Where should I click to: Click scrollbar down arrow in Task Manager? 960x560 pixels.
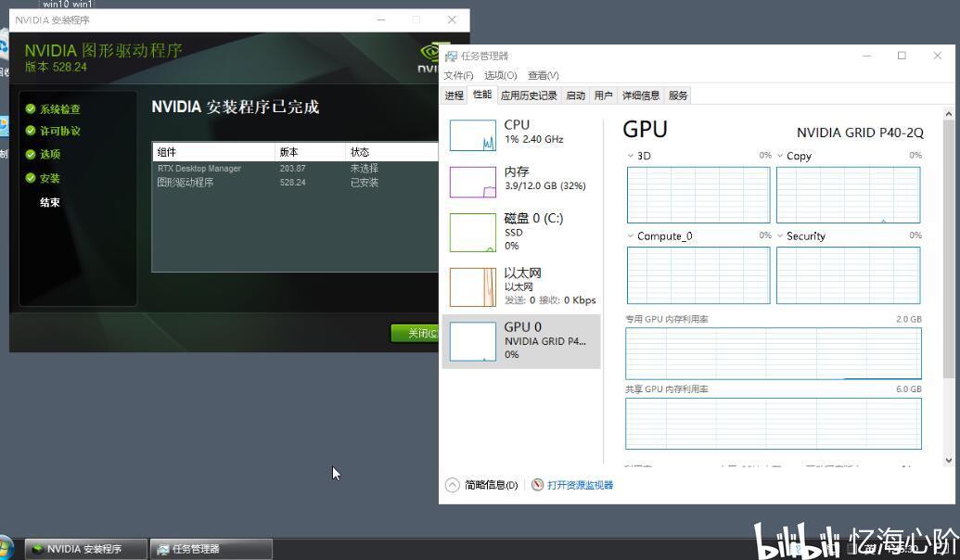948,460
